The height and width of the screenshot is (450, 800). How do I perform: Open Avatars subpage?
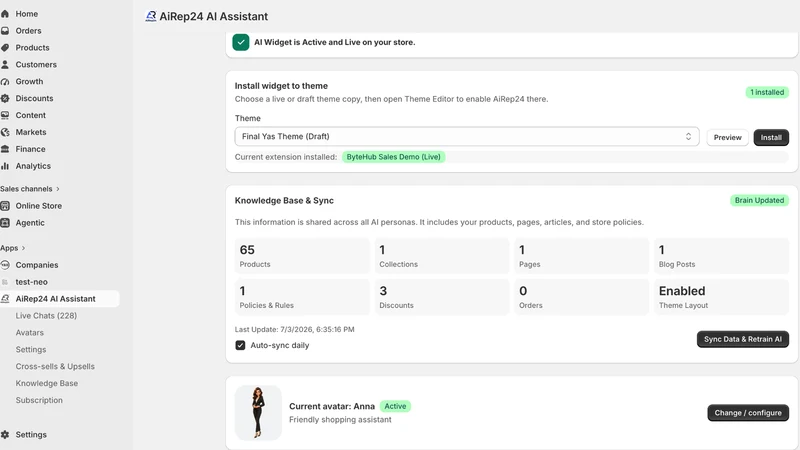[30, 332]
